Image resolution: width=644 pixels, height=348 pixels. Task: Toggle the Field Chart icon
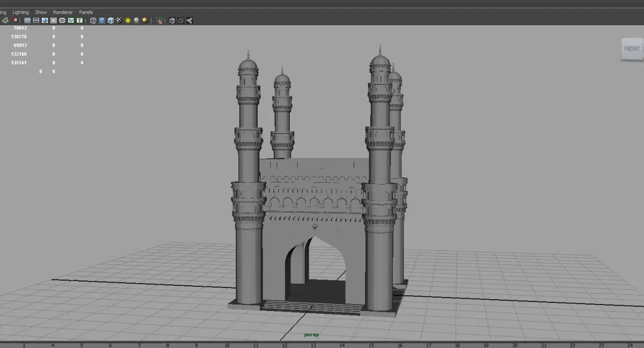(x=62, y=20)
